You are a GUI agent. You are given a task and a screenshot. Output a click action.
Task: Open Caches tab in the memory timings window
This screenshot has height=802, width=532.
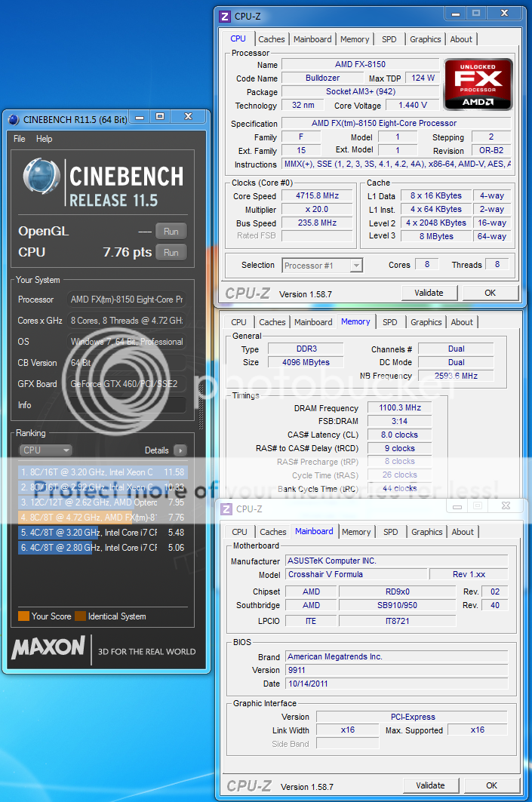272,322
